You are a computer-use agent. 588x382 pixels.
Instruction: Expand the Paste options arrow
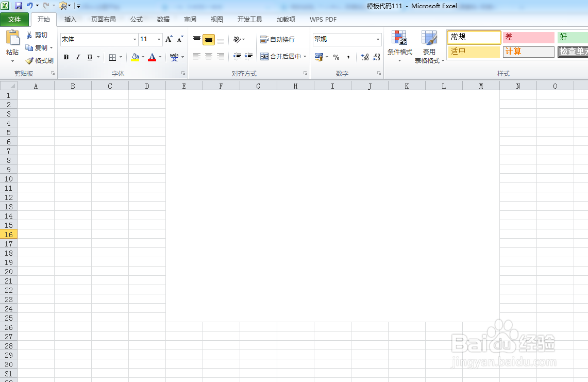(x=12, y=61)
